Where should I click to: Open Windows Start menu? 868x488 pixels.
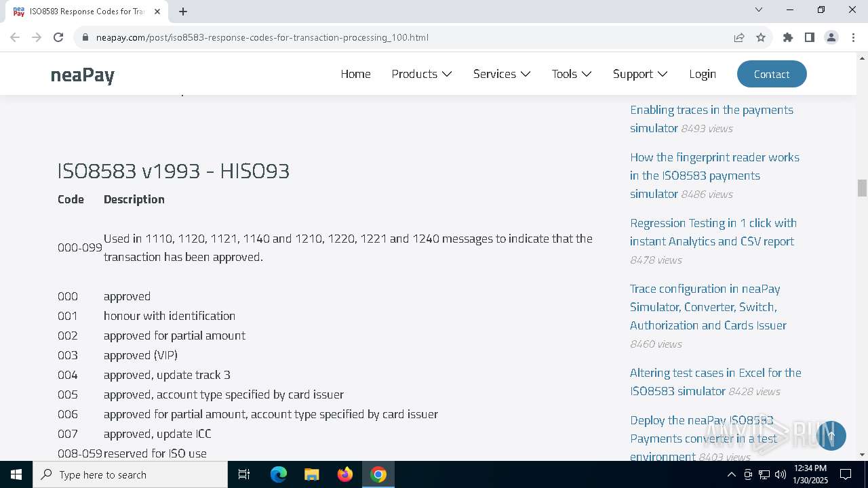pos(16,474)
